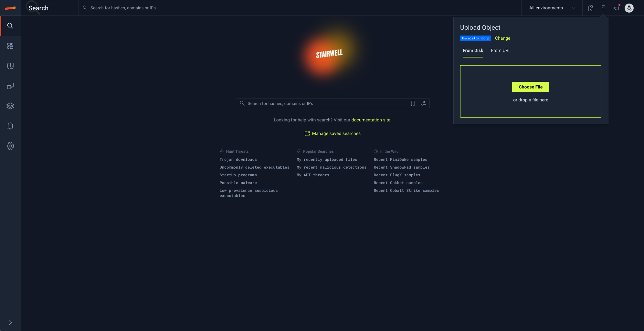This screenshot has width=644, height=331.
Task: Click Manage saved searches link
Action: tap(333, 133)
